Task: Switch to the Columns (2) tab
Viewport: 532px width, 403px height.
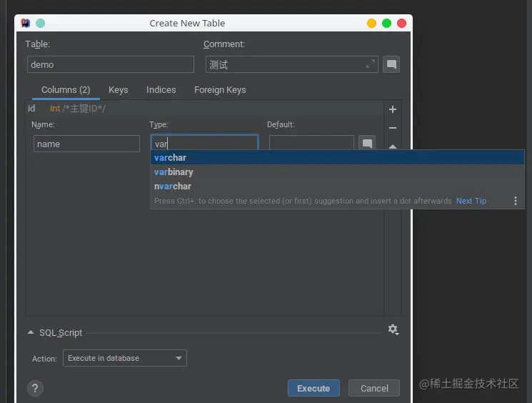Action: 66,89
